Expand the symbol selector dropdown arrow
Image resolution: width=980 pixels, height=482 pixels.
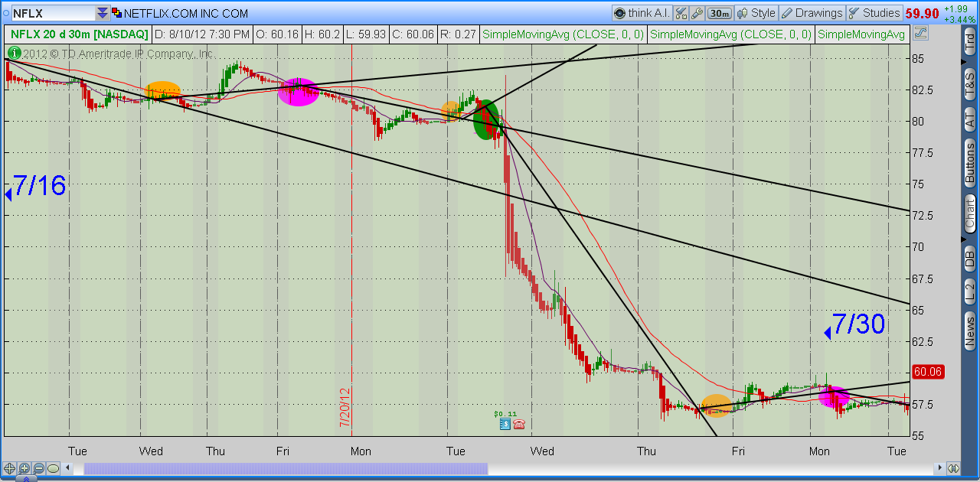click(103, 13)
